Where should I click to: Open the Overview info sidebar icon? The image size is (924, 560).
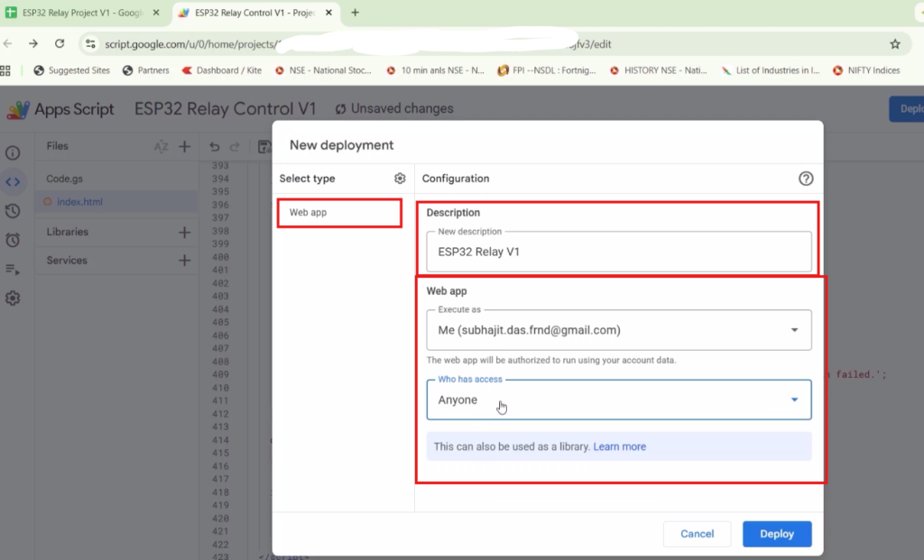[x=13, y=153]
